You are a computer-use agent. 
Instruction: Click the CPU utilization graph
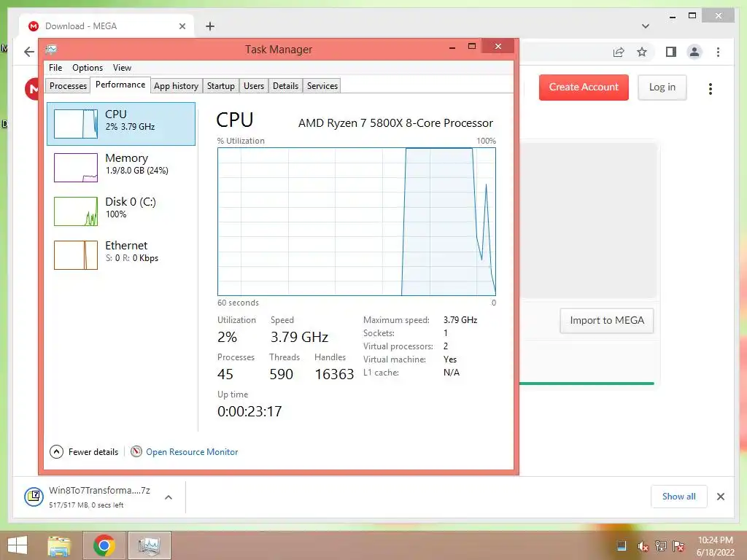click(x=356, y=222)
